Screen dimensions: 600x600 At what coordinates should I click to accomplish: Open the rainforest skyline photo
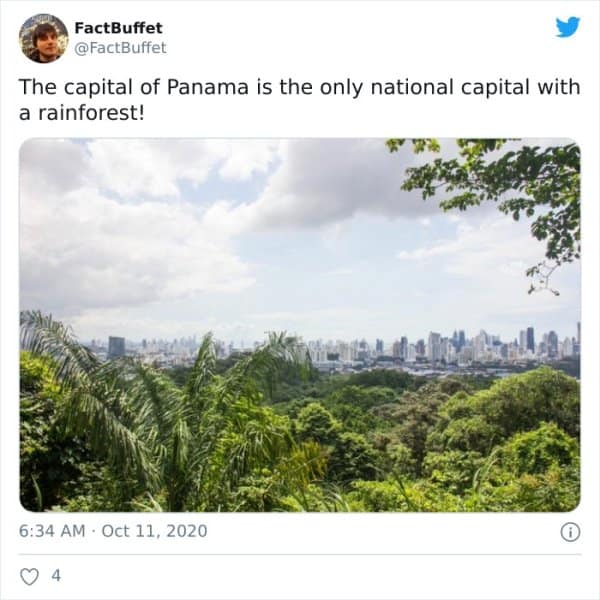tap(299, 324)
